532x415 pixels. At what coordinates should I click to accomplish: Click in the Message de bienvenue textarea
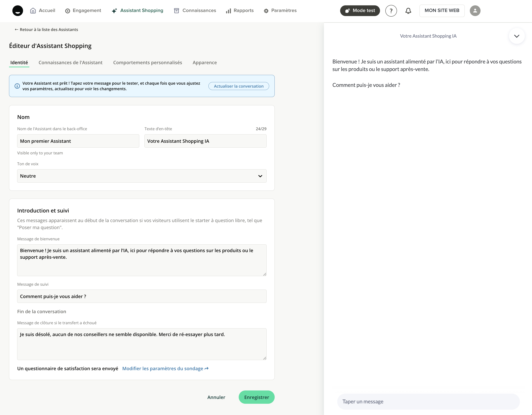pos(142,260)
